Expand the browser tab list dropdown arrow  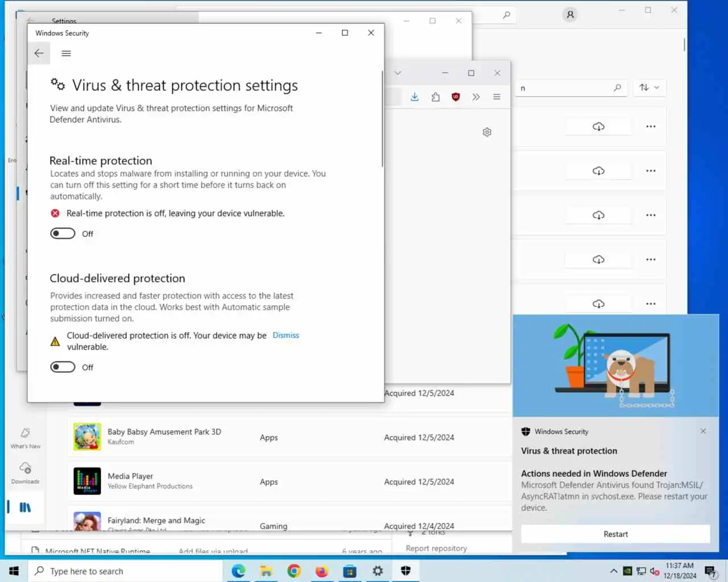click(398, 73)
